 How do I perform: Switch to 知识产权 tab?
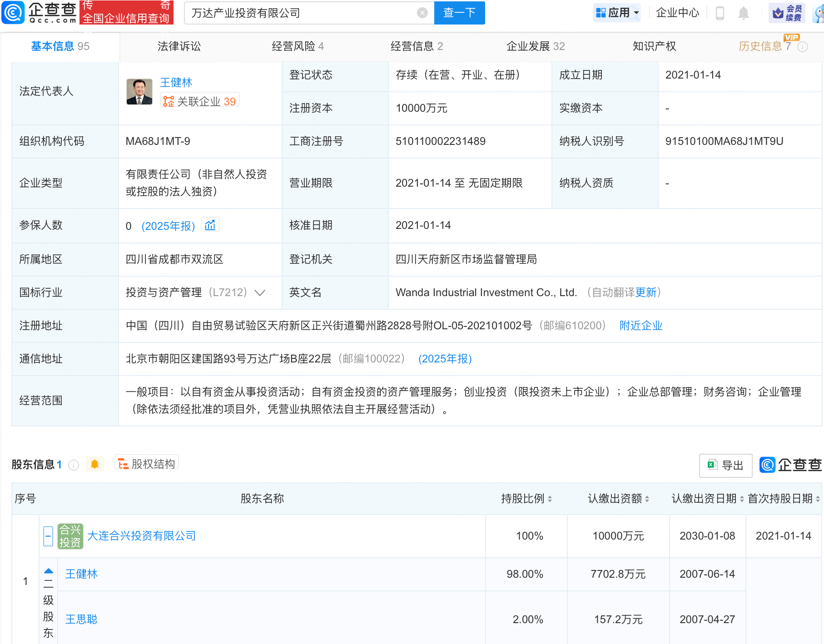tap(654, 46)
